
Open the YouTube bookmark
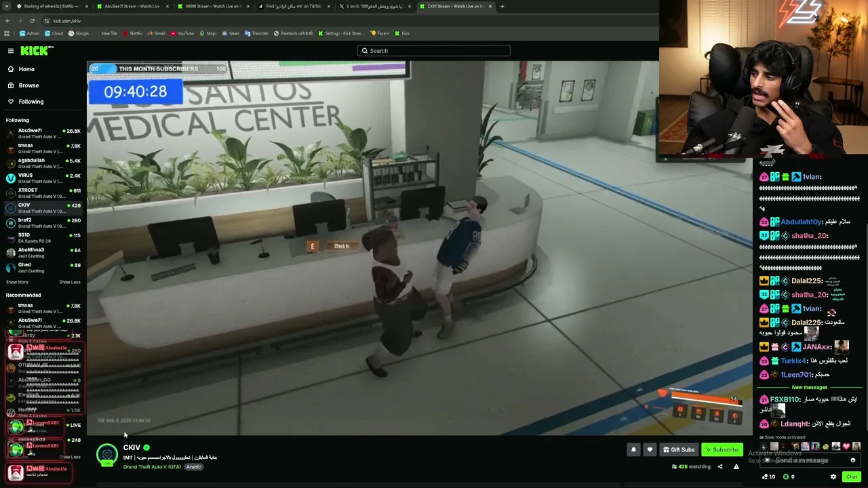point(182,33)
